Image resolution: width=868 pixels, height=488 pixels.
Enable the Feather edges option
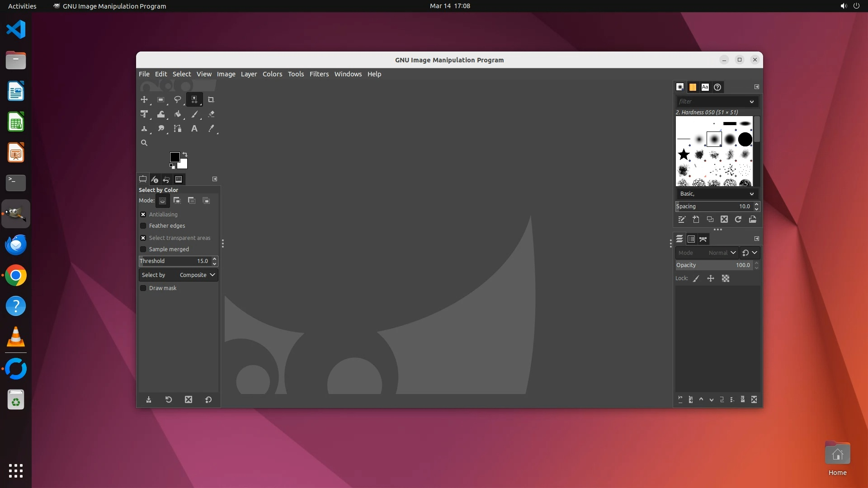click(x=143, y=226)
